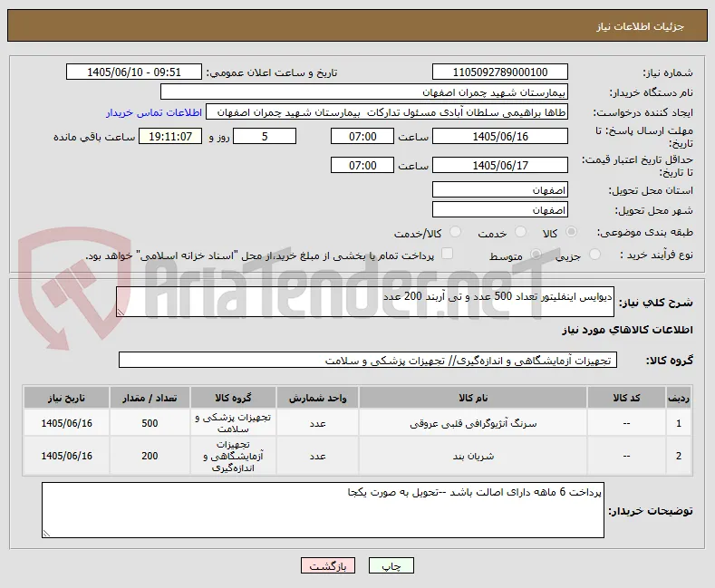Click the announcement date field 1405/06/10 - 09:51
This screenshot has width=715, height=588.
133,72
